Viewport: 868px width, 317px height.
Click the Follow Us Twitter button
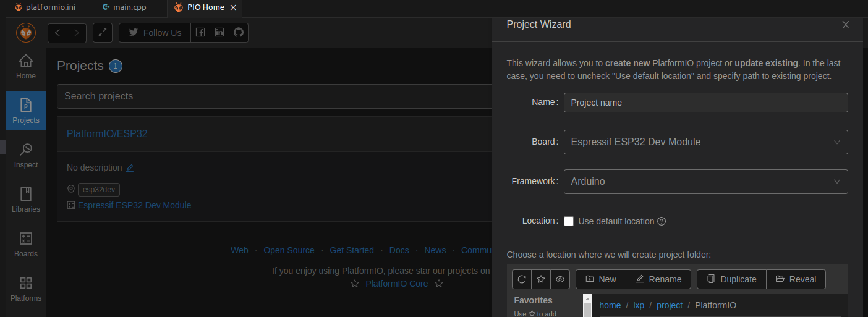pyautogui.click(x=155, y=33)
